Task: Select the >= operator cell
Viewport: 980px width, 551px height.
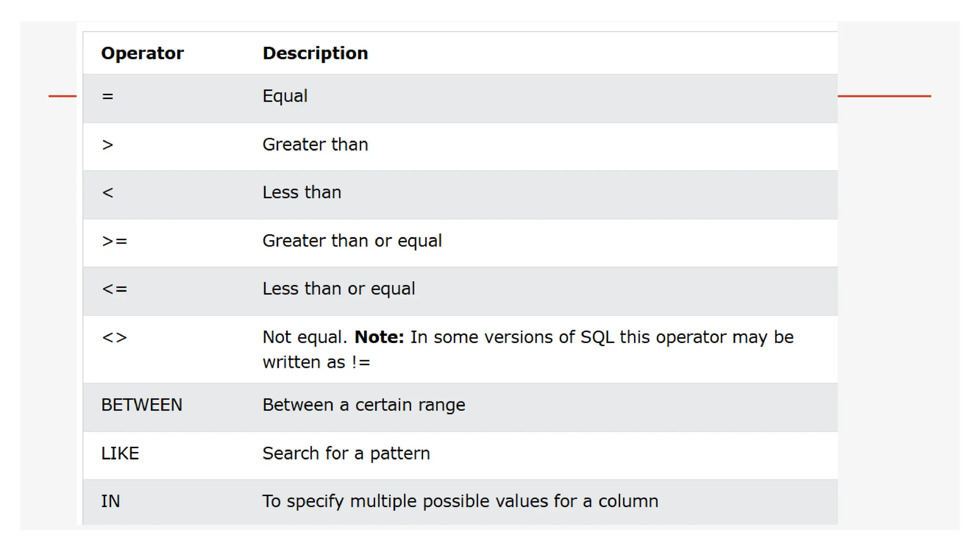Action: coord(114,241)
